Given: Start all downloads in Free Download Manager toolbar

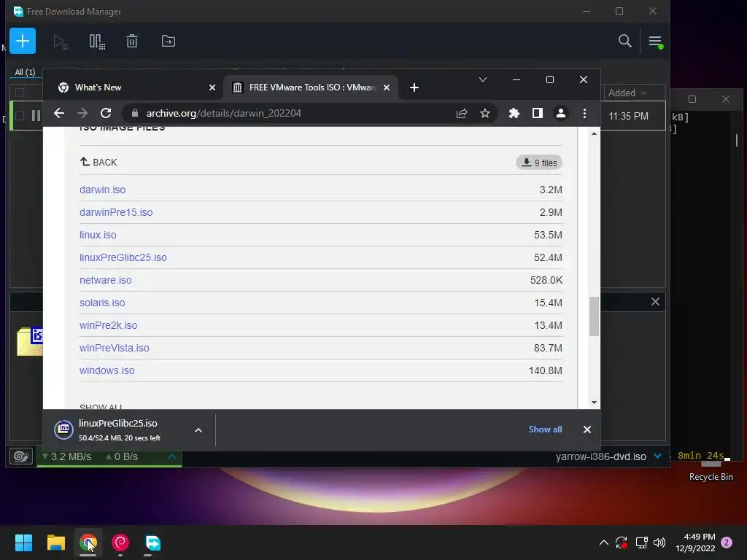Looking at the screenshot, I should 60,42.
